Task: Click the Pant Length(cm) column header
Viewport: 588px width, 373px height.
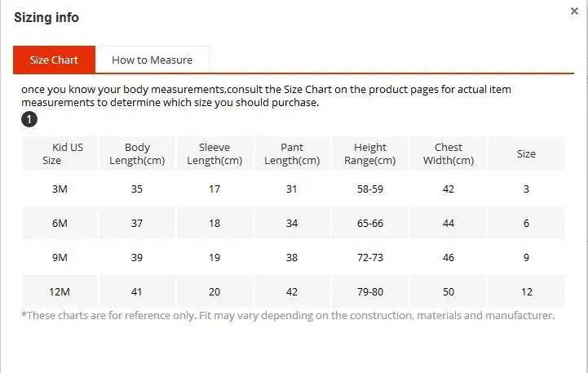Action: (292, 153)
